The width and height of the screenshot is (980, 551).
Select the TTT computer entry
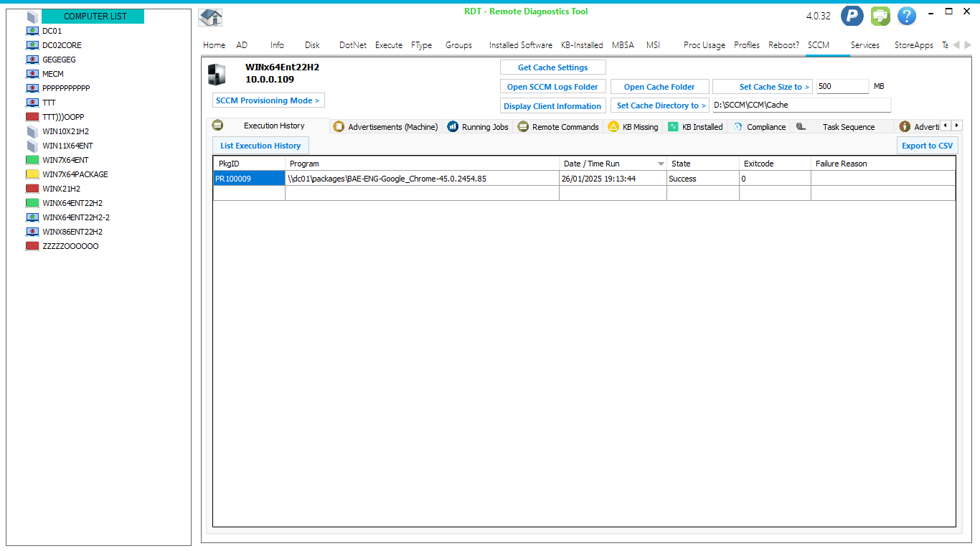tap(49, 103)
